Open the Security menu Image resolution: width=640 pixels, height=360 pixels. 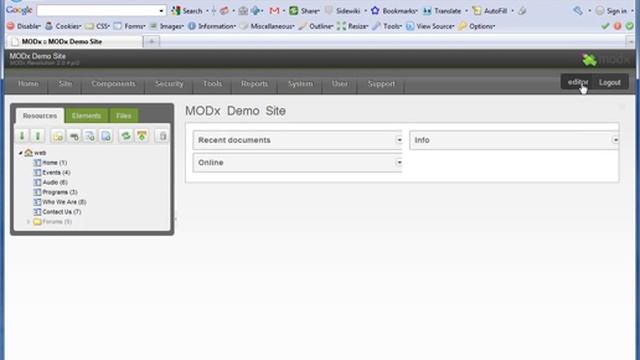(x=169, y=84)
